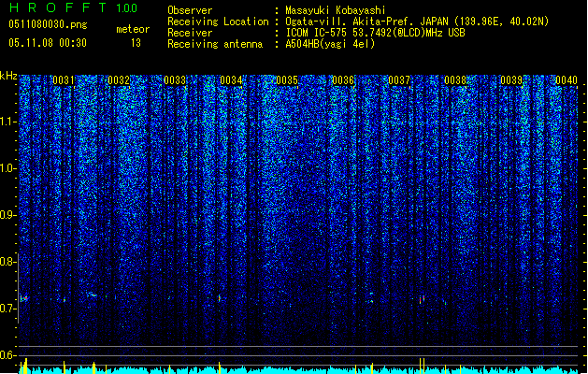Click the Observer label
Viewport: 588px width, 374px height.
(190, 10)
